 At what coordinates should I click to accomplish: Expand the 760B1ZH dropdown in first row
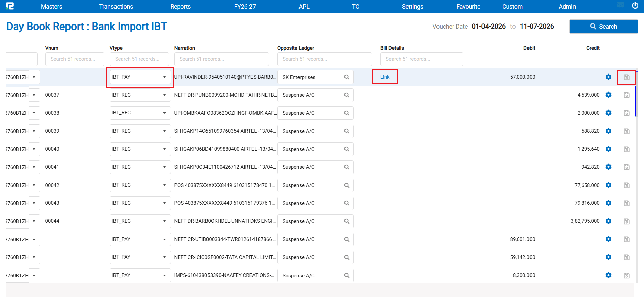tap(34, 77)
